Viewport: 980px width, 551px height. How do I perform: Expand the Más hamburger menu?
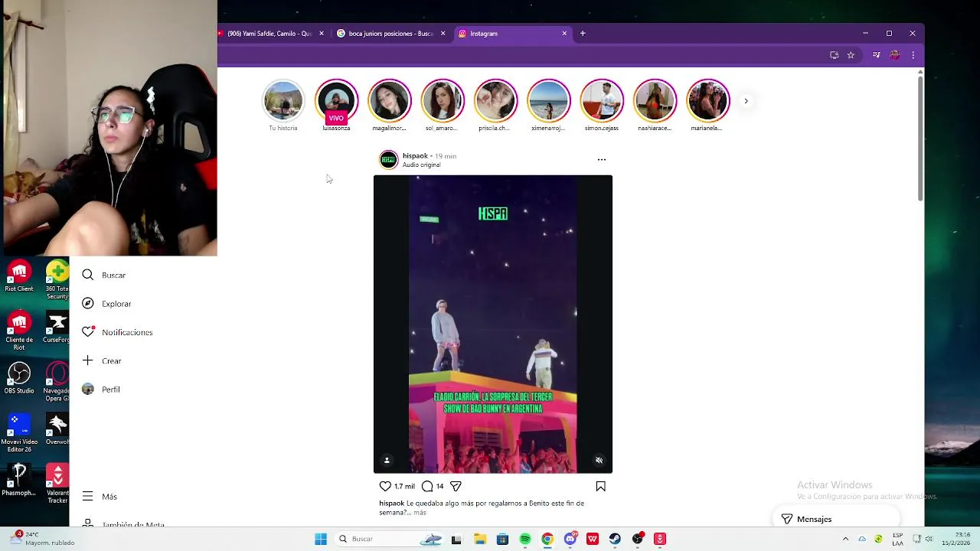[100, 497]
